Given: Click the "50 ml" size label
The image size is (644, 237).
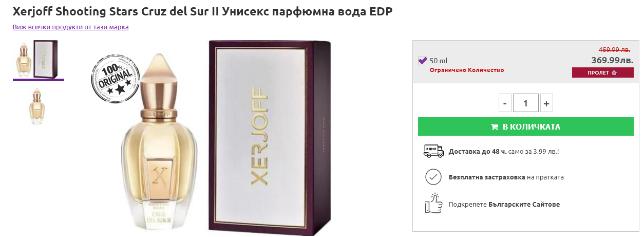Looking at the screenshot, I should click(439, 61).
